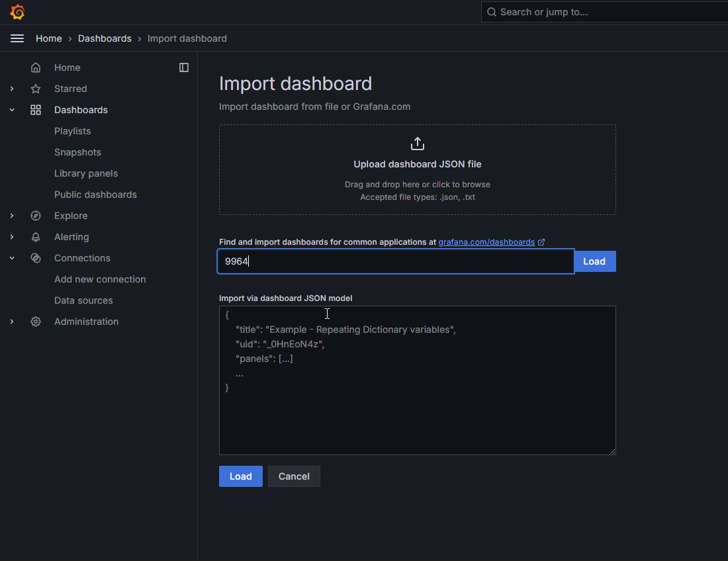The width and height of the screenshot is (728, 561).
Task: Click the Alerting bell icon
Action: click(x=36, y=237)
